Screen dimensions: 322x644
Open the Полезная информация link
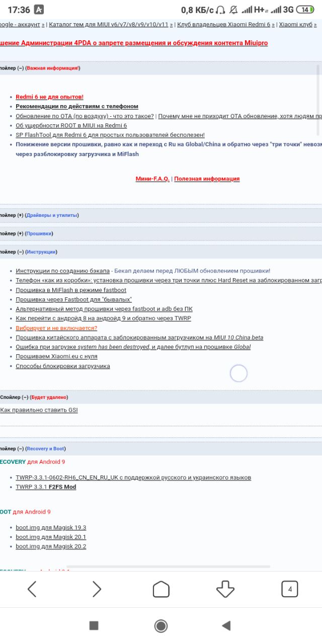[207, 179]
